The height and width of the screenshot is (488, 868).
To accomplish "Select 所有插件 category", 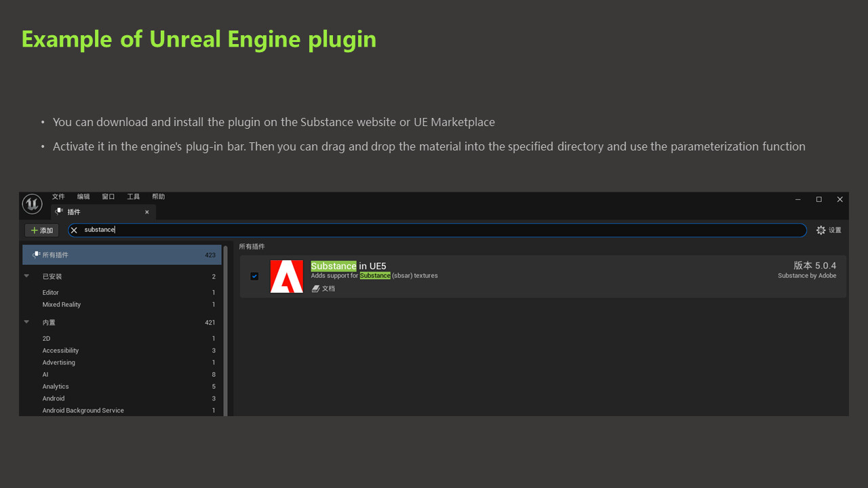I will [x=122, y=255].
